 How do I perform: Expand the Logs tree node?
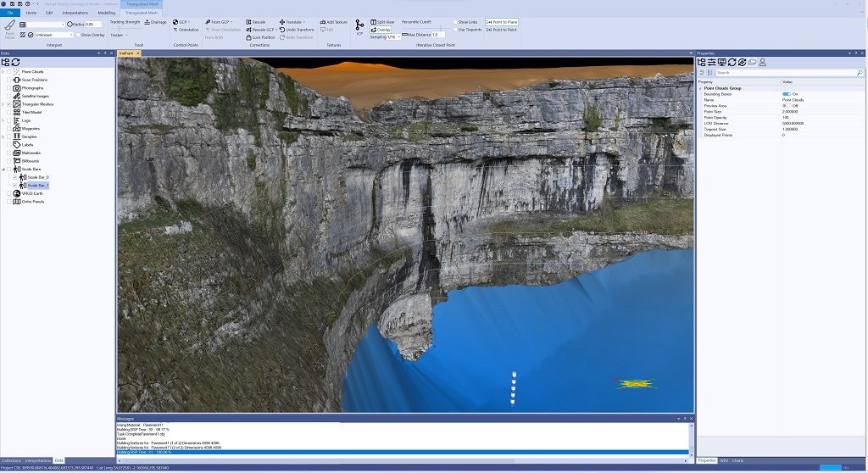[3, 120]
